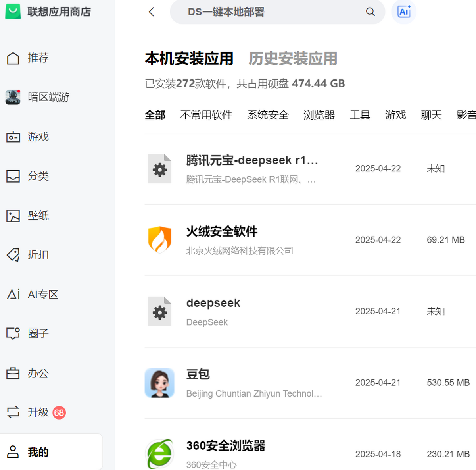Screen dimensions: 476x470
Task: Open the 推荐 home icon
Action: [13, 58]
